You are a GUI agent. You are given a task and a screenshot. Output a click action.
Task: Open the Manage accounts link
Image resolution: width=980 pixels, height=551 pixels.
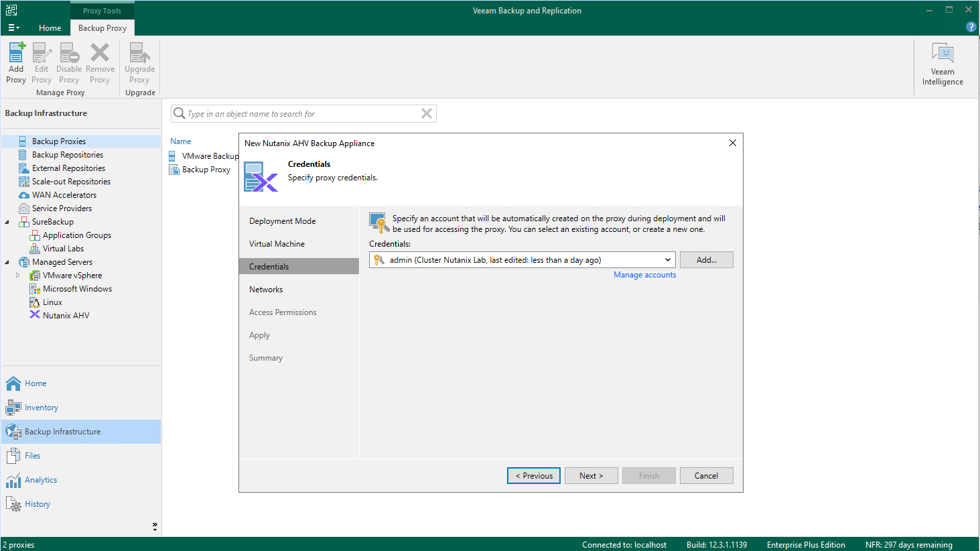[644, 275]
